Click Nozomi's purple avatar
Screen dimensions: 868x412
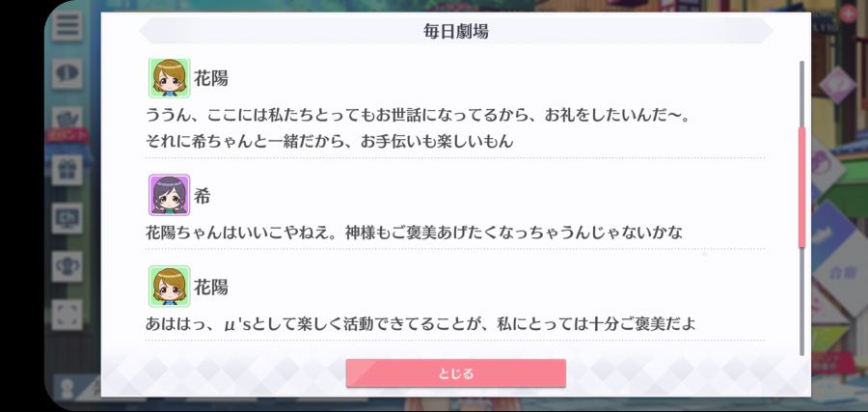[x=170, y=195]
